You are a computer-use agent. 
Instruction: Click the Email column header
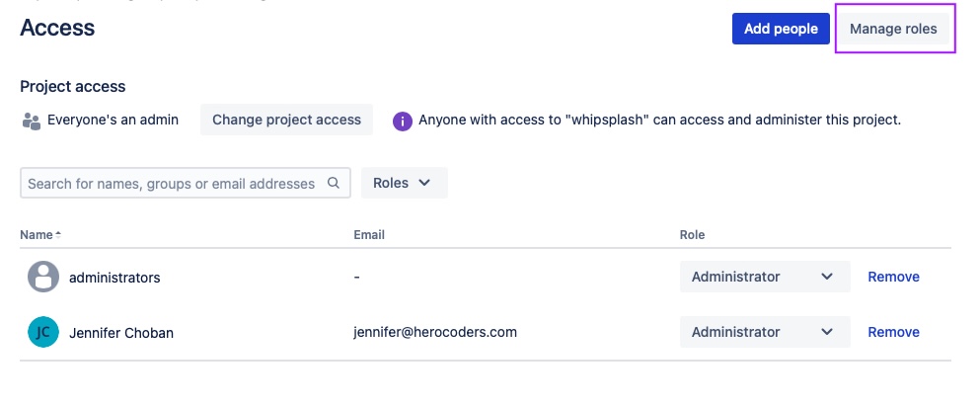click(x=369, y=235)
